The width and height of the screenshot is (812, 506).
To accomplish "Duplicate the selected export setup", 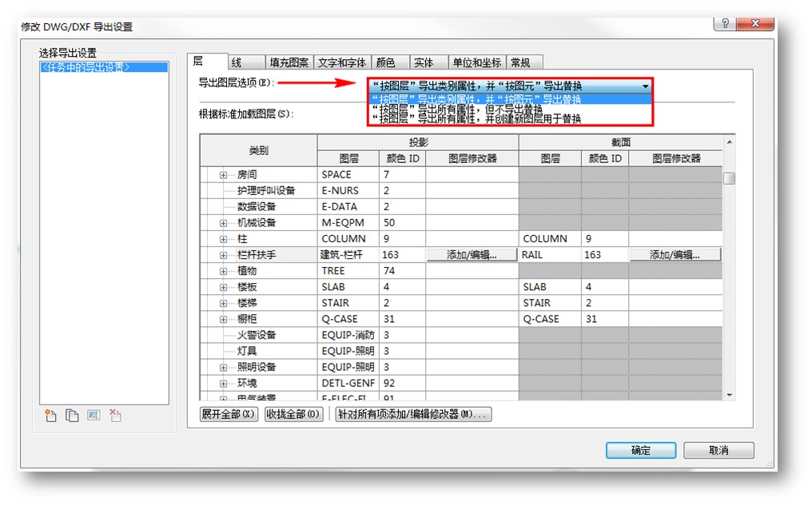I will pos(72,416).
